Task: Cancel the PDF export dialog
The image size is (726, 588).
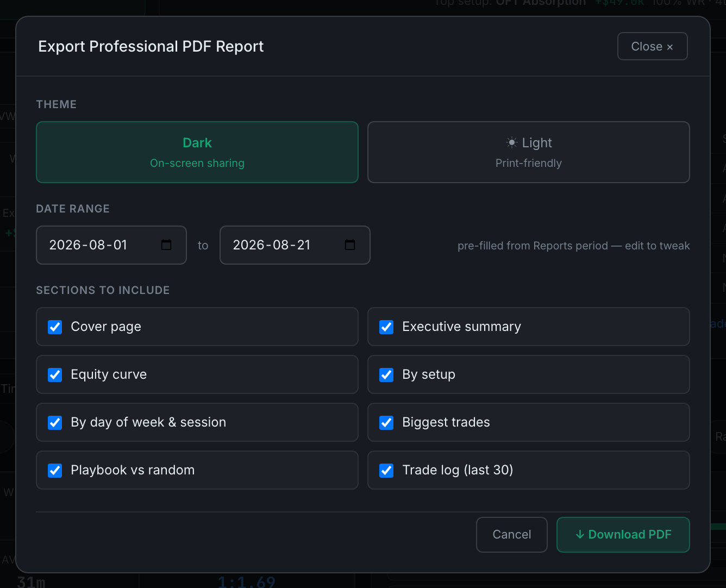Action: tap(512, 535)
